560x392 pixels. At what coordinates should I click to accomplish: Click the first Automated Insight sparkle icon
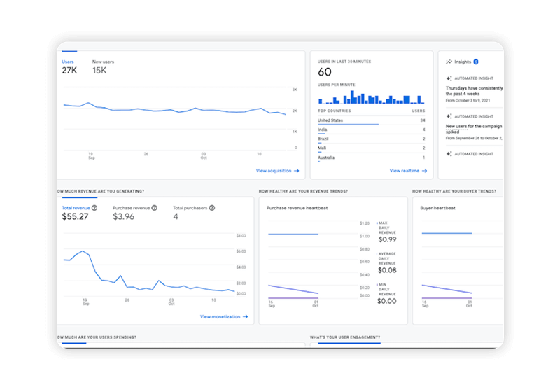(x=449, y=78)
